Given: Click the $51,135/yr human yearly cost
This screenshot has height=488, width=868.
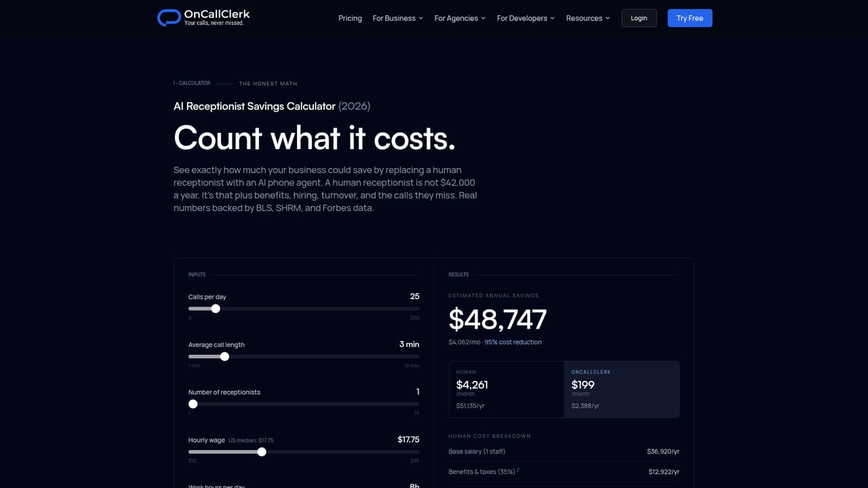Looking at the screenshot, I should point(471,406).
